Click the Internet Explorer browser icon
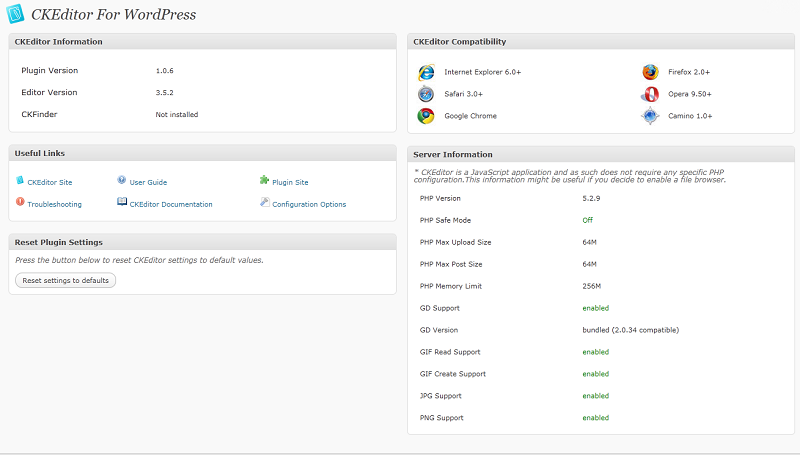 point(426,72)
